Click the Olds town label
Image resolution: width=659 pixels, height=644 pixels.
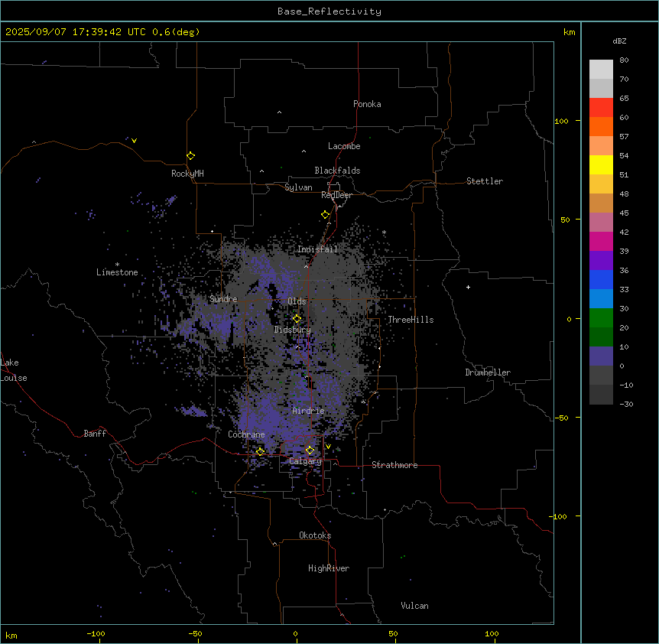[297, 301]
